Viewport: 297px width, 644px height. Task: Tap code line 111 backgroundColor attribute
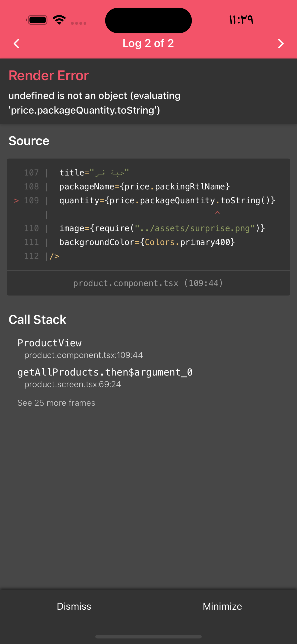147,242
